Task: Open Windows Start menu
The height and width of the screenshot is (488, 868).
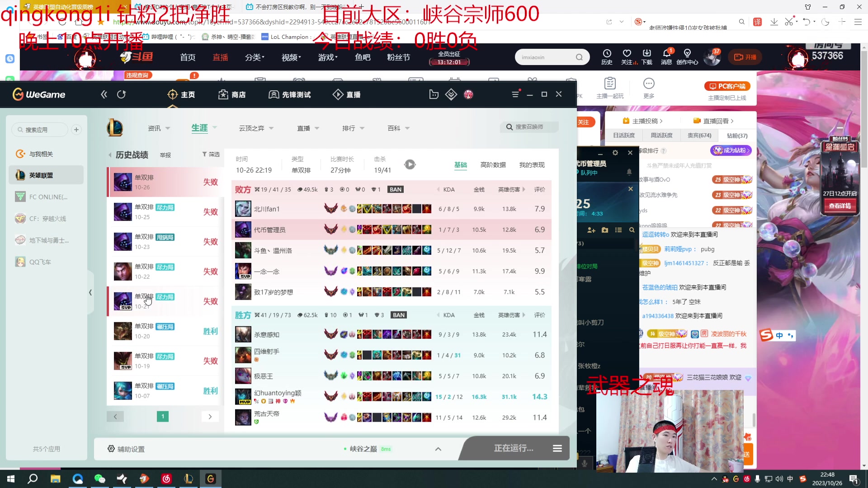Action: (x=11, y=479)
